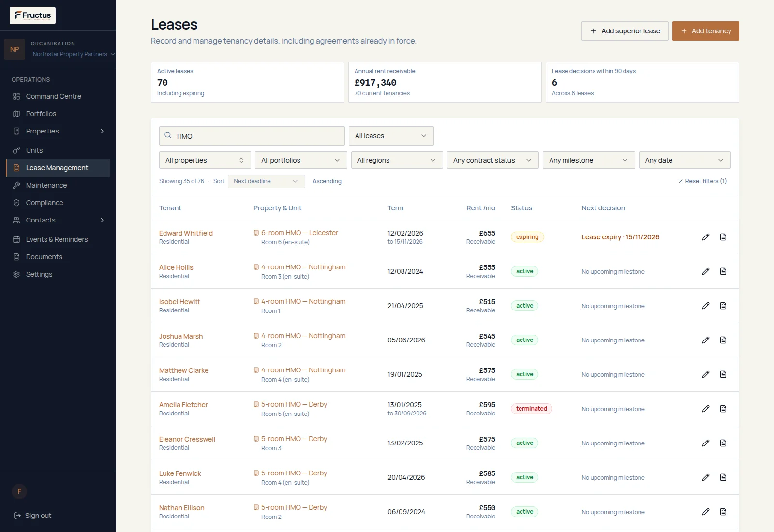Go to Portfolios page
This screenshot has width=774, height=532.
pyautogui.click(x=58, y=114)
